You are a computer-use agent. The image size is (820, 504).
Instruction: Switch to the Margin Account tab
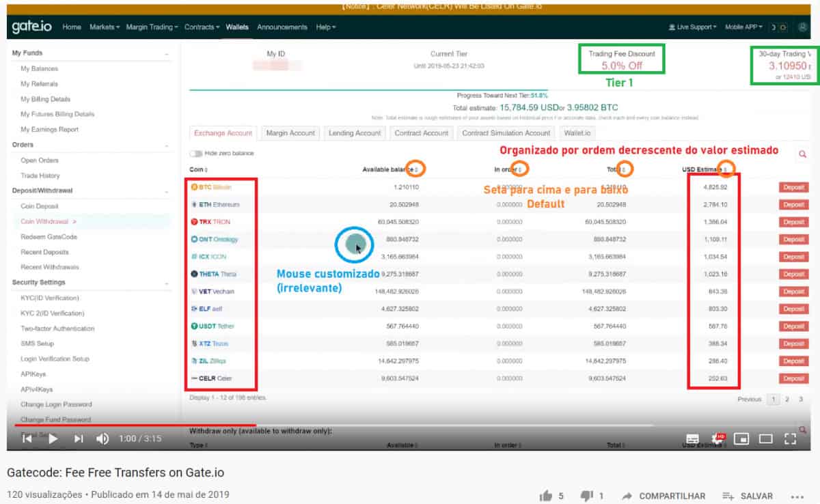290,133
